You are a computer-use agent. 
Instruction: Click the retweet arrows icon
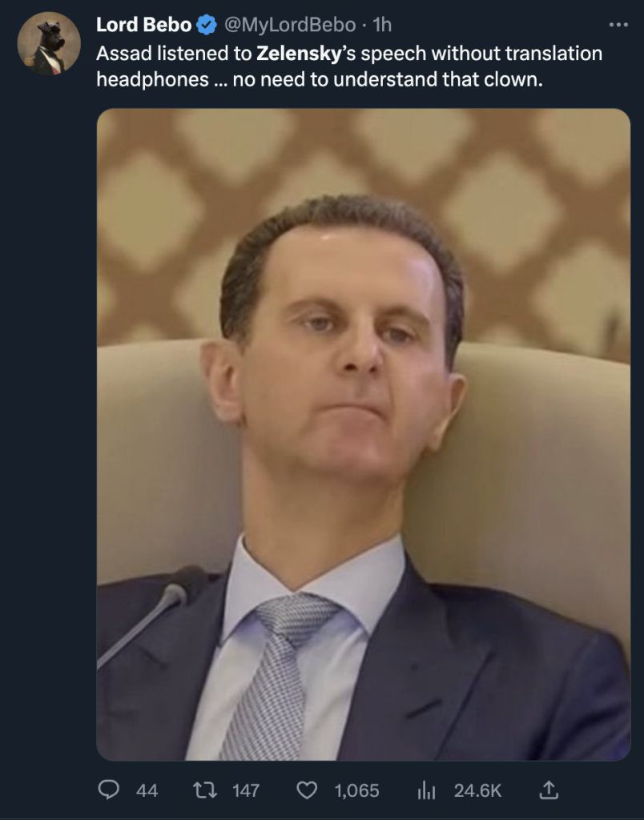point(204,790)
